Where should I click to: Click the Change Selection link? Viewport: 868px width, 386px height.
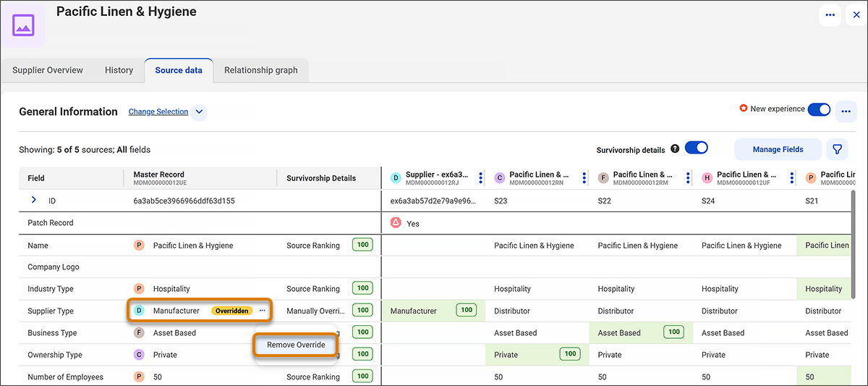coord(158,112)
